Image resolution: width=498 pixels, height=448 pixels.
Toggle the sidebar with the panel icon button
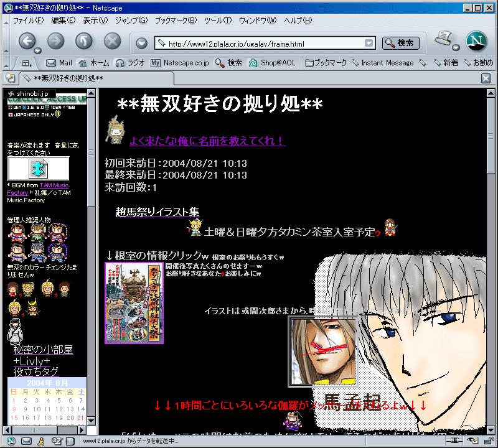point(26,63)
